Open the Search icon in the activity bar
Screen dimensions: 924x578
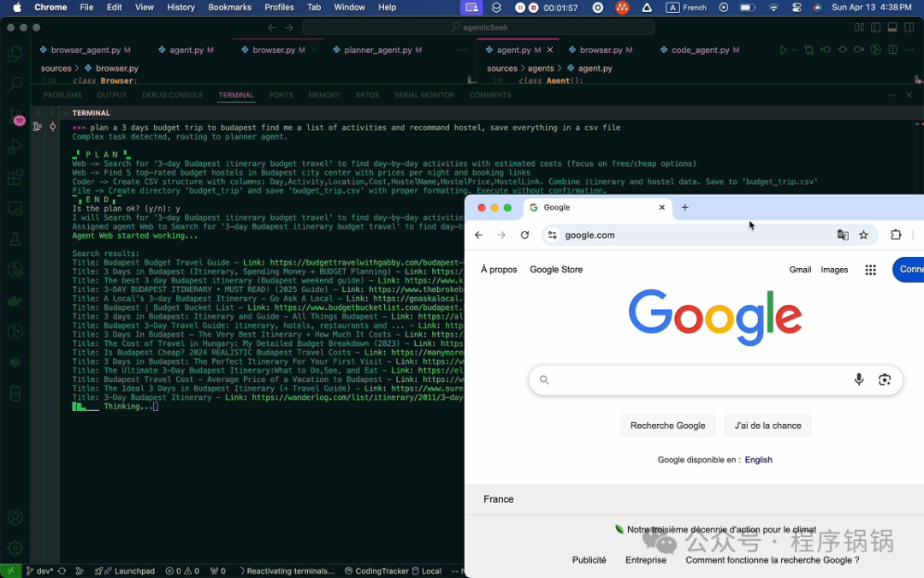click(15, 82)
